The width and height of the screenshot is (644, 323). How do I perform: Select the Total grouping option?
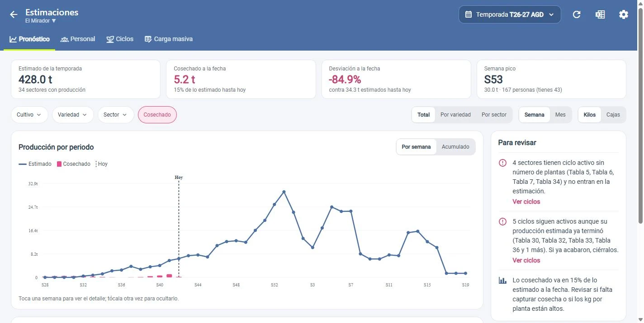(424, 115)
